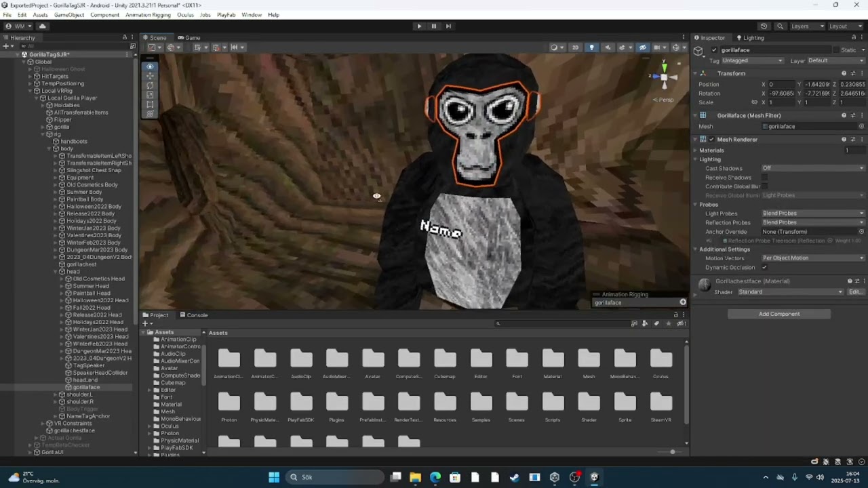
Task: Open Motion Vectors dropdown
Action: pos(812,258)
